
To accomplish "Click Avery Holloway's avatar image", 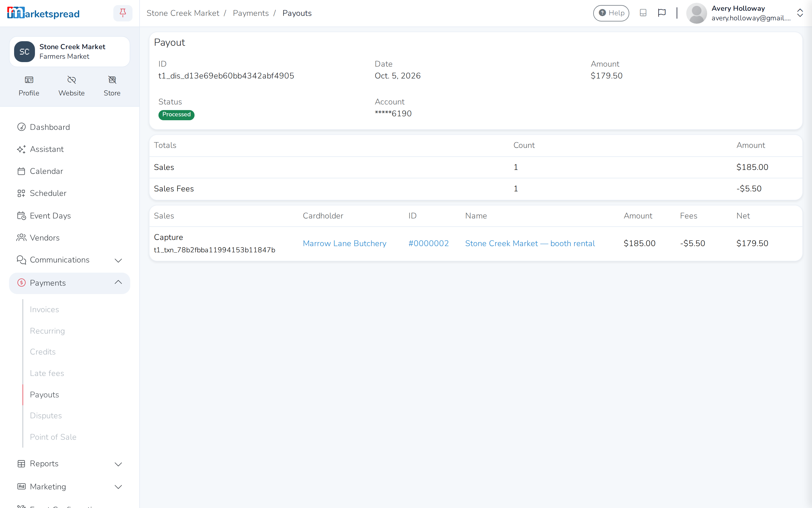I will click(x=697, y=13).
